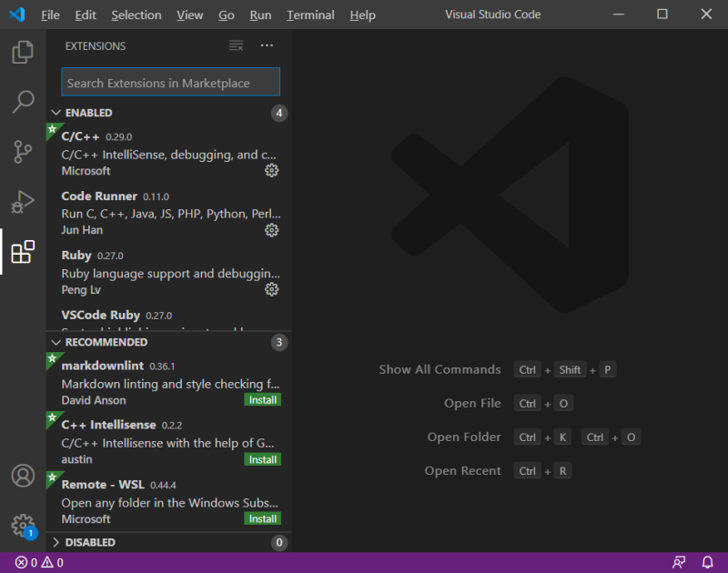Select the VSCode Ruby extension entry
The height and width of the screenshot is (573, 728).
169,317
